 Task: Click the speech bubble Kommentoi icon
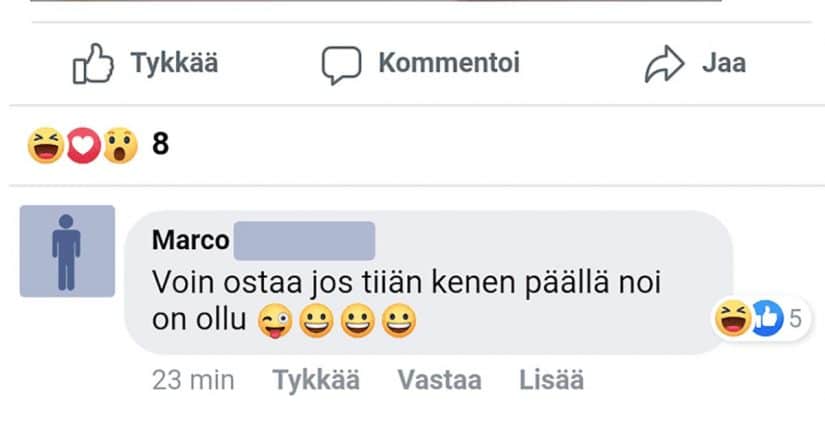341,65
